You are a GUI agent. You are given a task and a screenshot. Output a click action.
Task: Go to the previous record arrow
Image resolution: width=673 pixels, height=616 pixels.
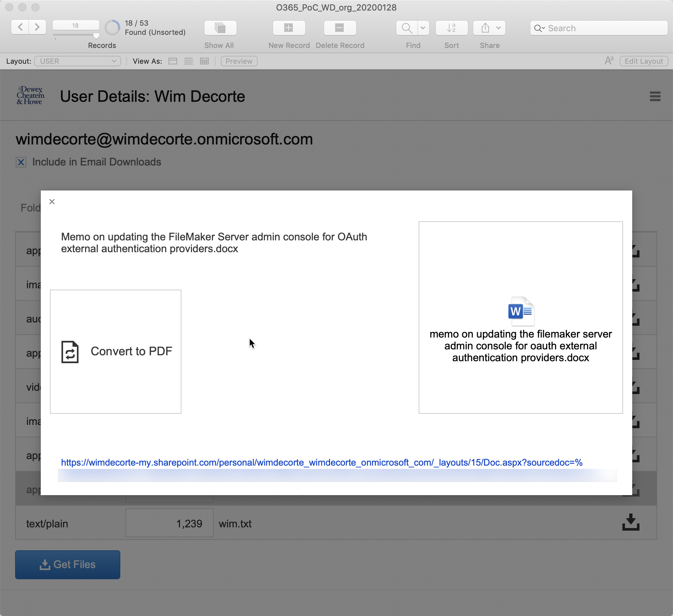tap(20, 27)
